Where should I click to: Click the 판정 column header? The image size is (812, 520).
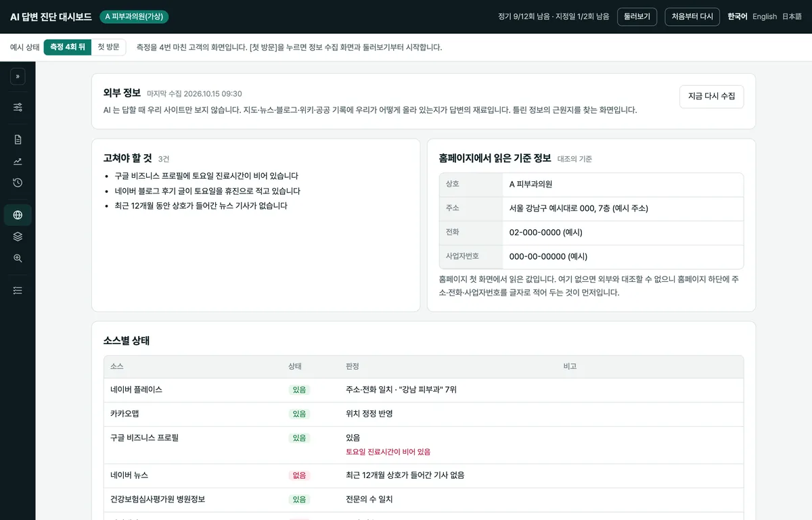pos(353,367)
